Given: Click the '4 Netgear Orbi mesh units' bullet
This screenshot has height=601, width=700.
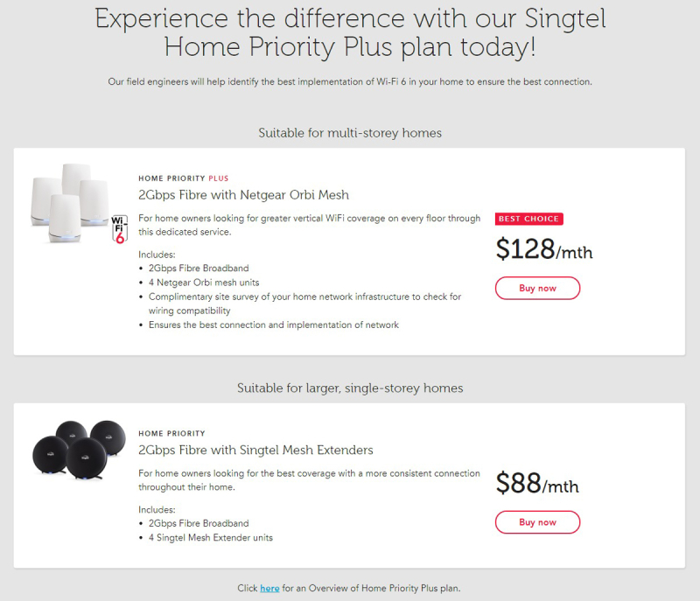Looking at the screenshot, I should pyautogui.click(x=204, y=283).
